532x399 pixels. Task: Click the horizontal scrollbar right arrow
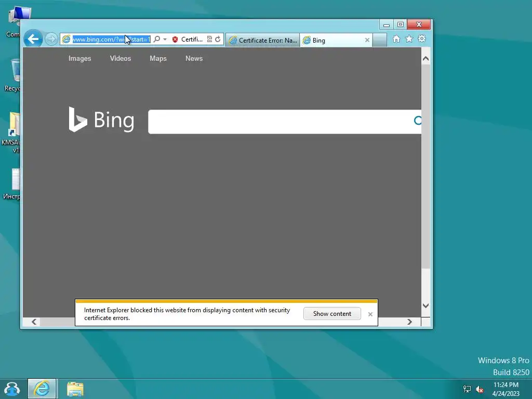tap(409, 322)
